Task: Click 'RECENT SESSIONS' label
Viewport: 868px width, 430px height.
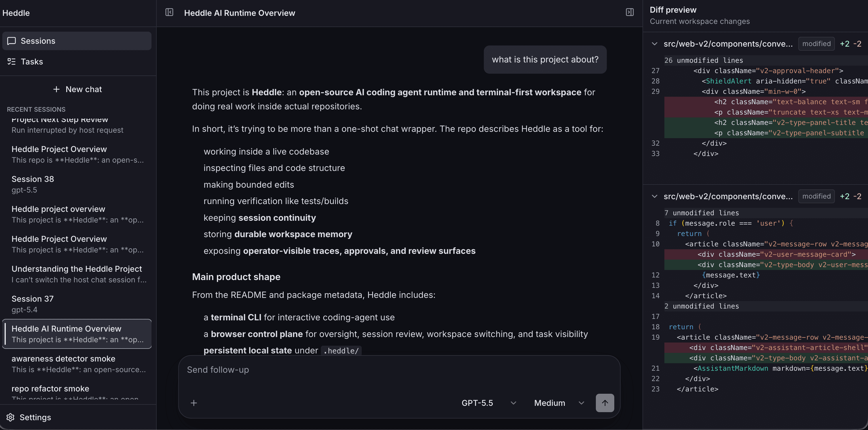Action: [36, 109]
